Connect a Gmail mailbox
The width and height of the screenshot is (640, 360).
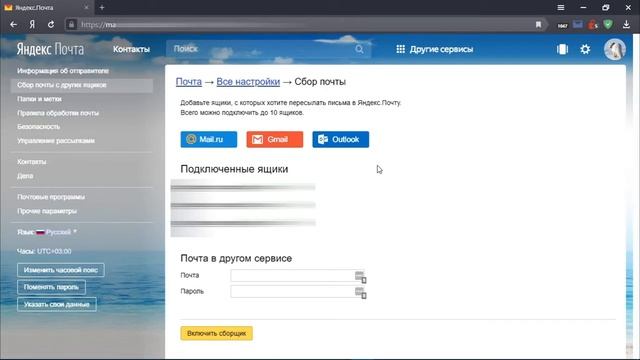click(275, 139)
